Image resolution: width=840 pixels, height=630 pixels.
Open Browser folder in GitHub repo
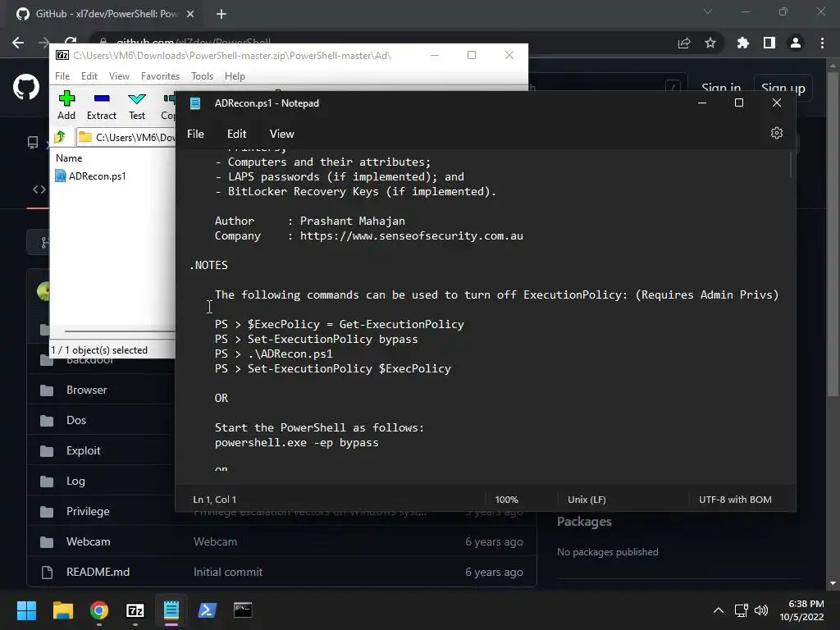click(87, 390)
